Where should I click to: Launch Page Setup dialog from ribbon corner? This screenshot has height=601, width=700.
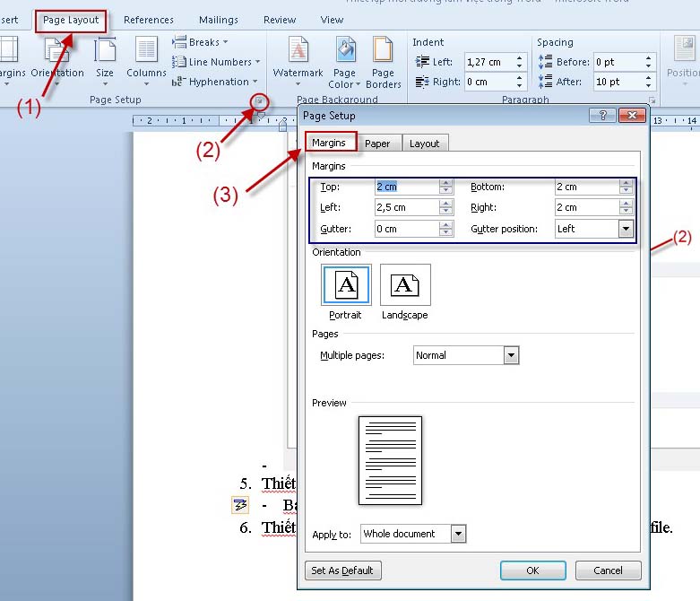coord(259,102)
